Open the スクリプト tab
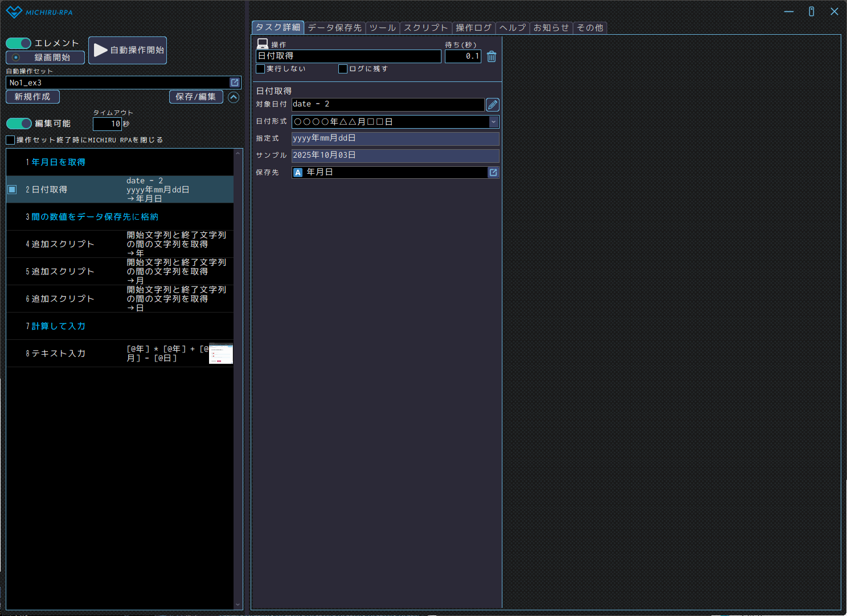The image size is (847, 616). (x=425, y=28)
